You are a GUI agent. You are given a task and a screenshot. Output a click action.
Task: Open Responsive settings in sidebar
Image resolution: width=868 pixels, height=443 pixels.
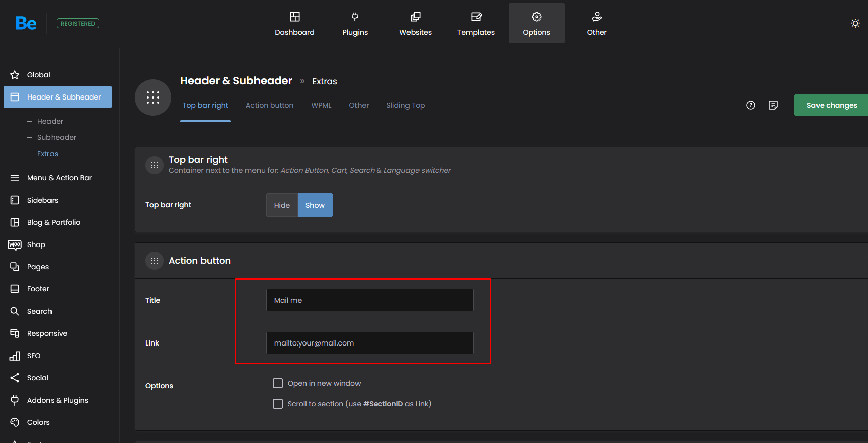(58, 333)
